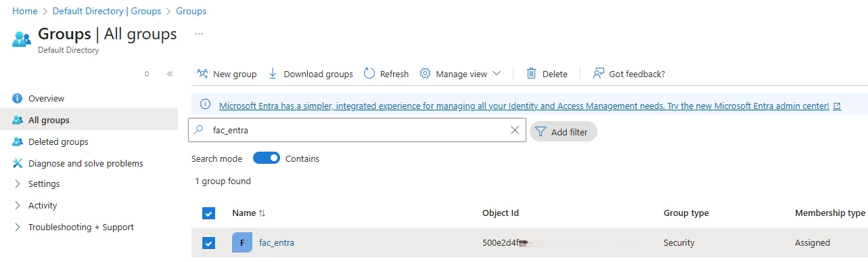Click the Diagnose and solve problems wrench icon

click(x=18, y=163)
